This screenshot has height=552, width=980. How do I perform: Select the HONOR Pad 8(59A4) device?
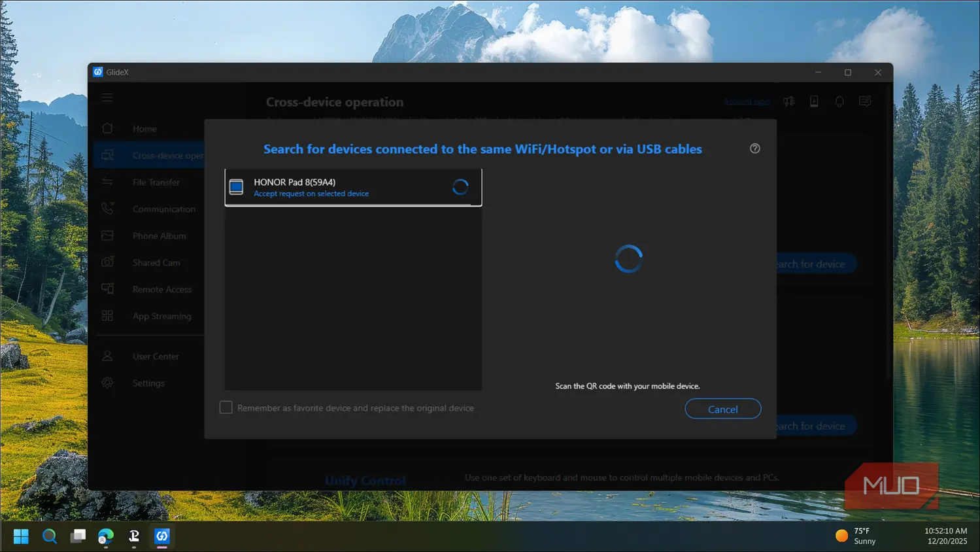353,188
